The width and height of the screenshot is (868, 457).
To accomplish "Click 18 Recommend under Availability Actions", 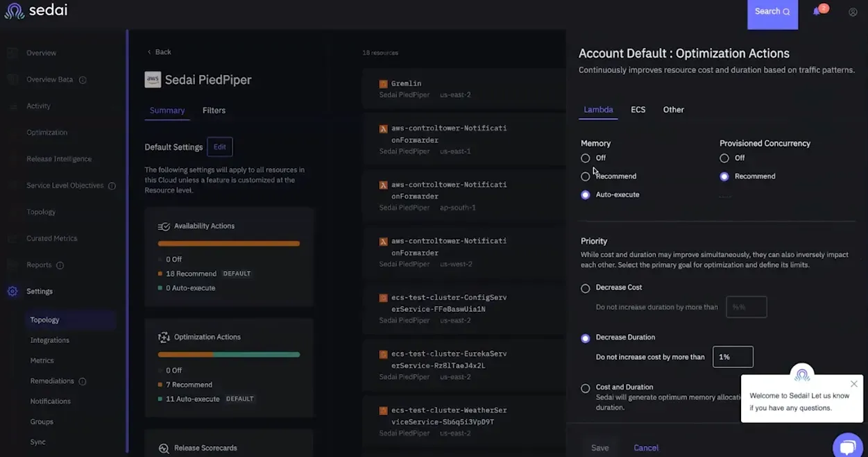I will (191, 274).
